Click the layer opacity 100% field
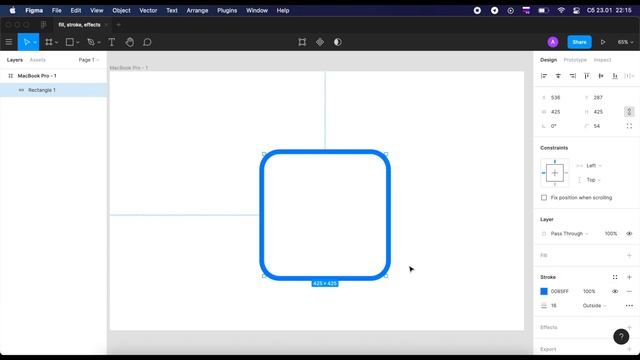Screen dimensions: 640x360 611,234
